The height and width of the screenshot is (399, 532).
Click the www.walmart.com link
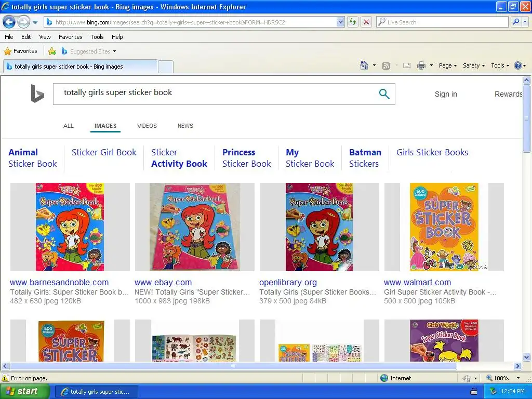tap(417, 282)
